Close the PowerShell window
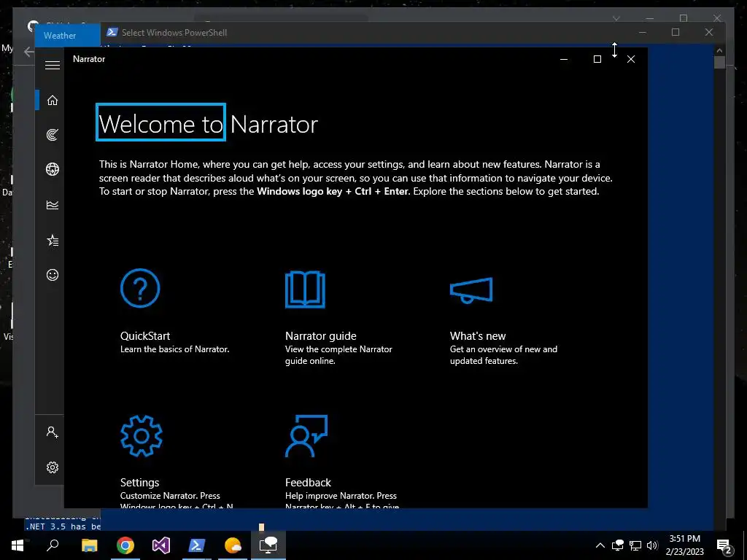 pyautogui.click(x=709, y=32)
